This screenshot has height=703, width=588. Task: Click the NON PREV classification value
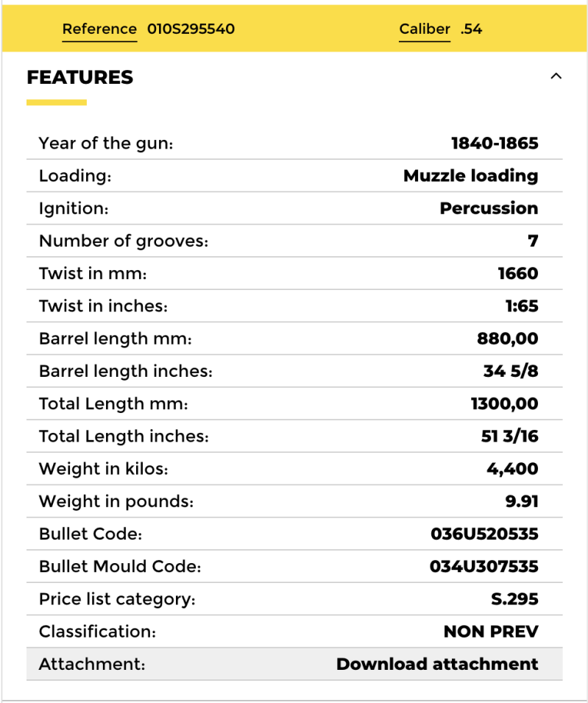491,632
